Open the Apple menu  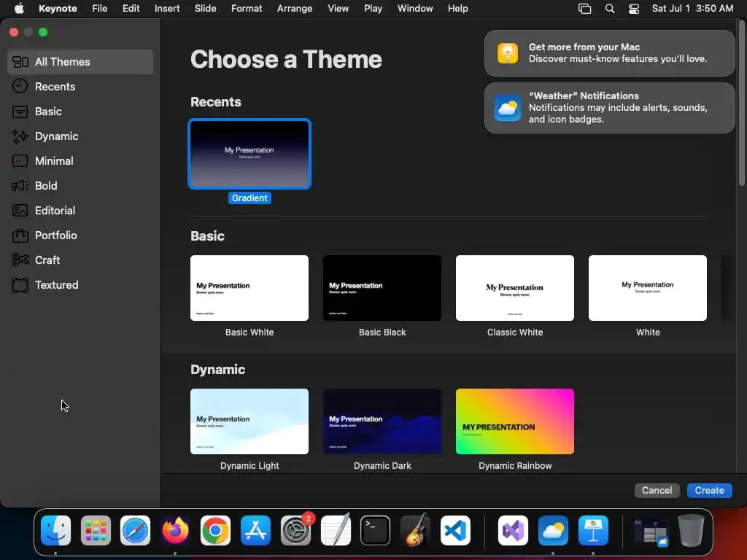(19, 8)
